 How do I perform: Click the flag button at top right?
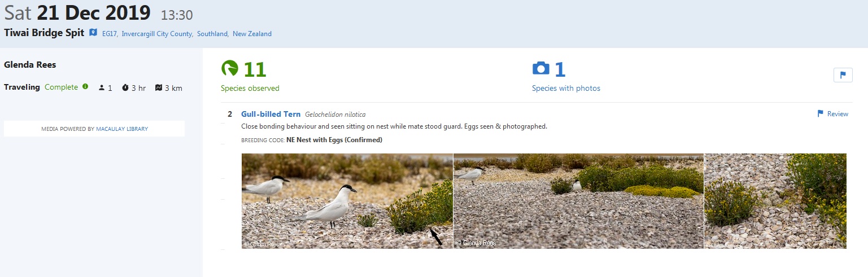pos(843,75)
